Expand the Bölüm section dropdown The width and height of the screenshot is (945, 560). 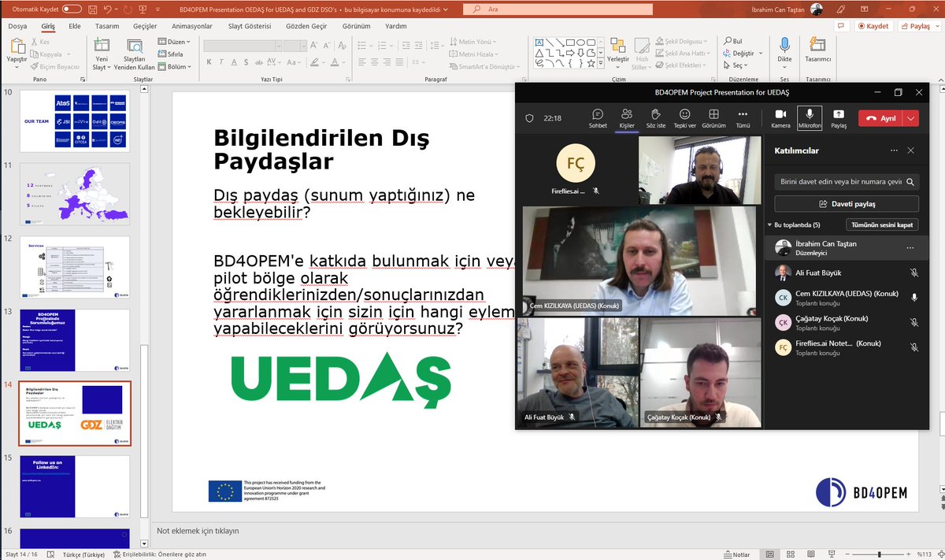[x=173, y=67]
